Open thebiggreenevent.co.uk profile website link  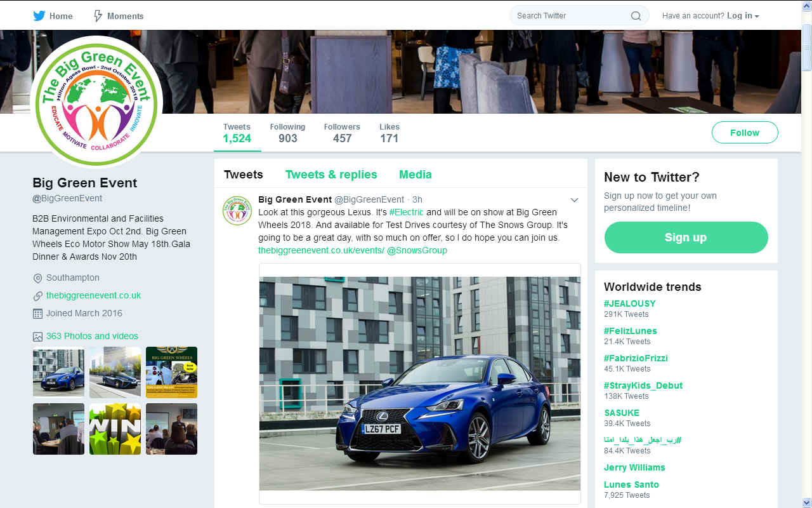pyautogui.click(x=93, y=295)
